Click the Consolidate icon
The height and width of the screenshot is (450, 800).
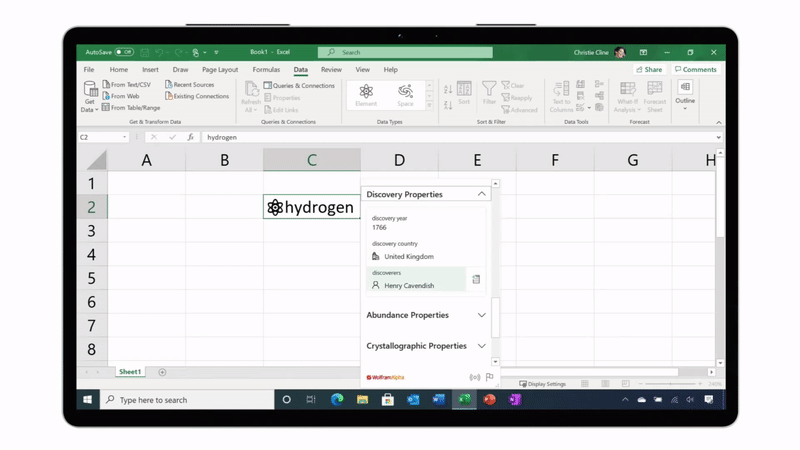tap(599, 84)
